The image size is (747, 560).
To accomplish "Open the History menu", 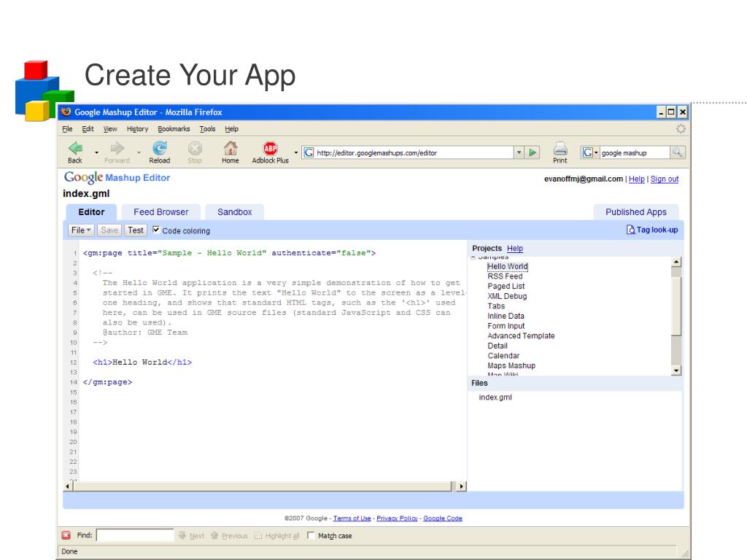I will point(137,129).
